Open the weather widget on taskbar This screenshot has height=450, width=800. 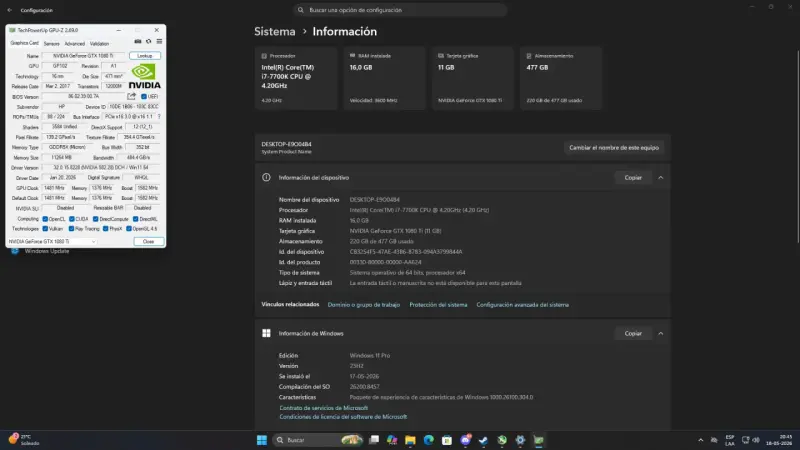tap(23, 440)
